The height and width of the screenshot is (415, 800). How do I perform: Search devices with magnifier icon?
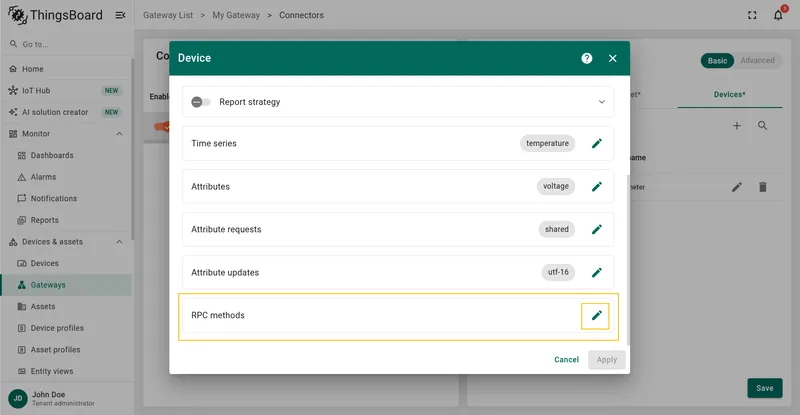pyautogui.click(x=762, y=126)
